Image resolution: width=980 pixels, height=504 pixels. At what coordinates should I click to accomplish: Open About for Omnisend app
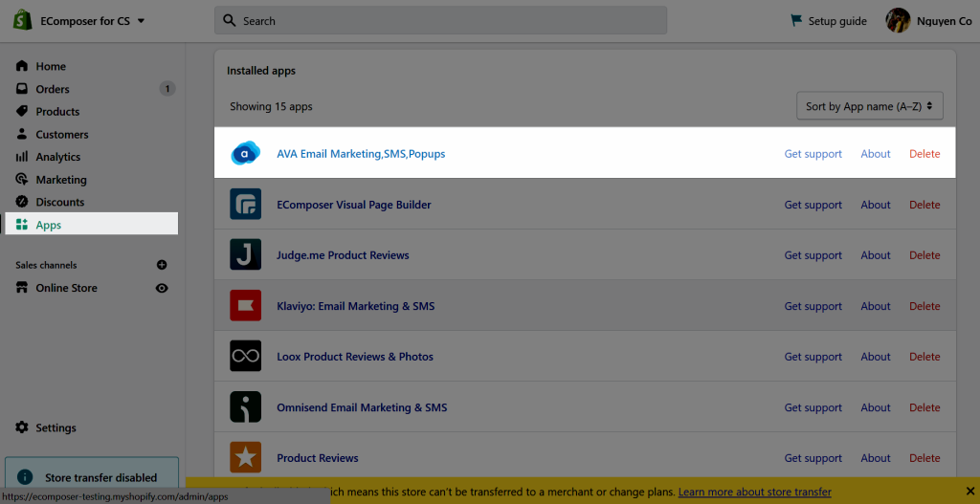click(876, 407)
